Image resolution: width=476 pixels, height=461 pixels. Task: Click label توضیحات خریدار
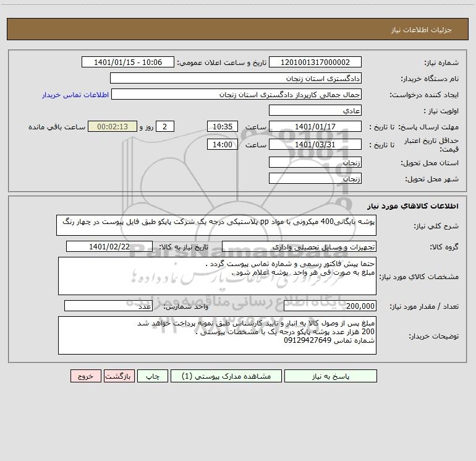coord(434,336)
